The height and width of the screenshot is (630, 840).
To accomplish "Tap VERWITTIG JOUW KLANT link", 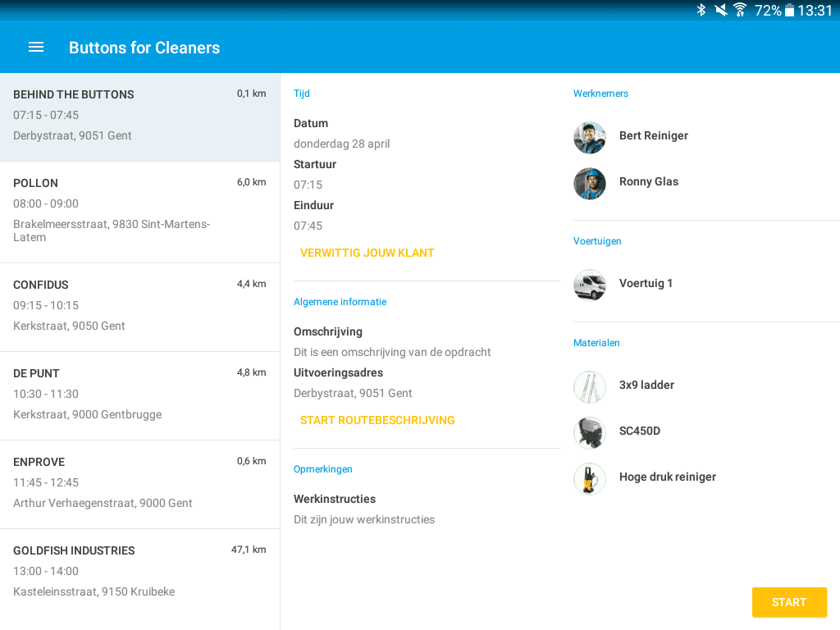I will [367, 253].
